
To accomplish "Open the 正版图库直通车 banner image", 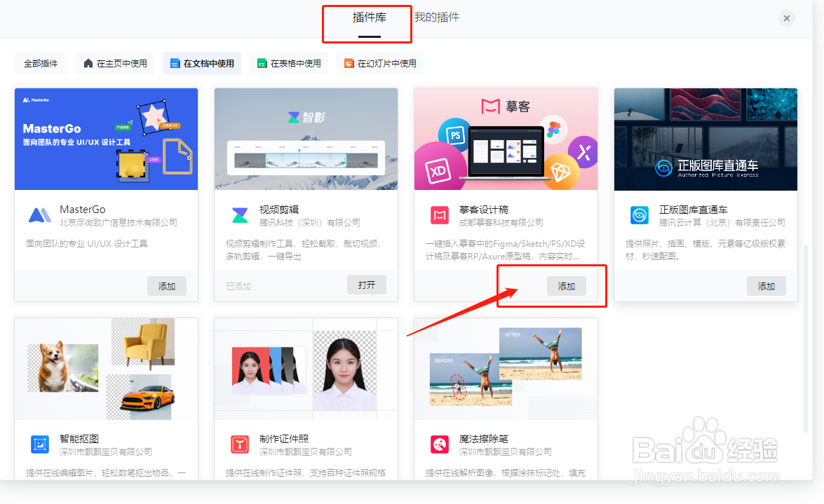I will [x=705, y=139].
